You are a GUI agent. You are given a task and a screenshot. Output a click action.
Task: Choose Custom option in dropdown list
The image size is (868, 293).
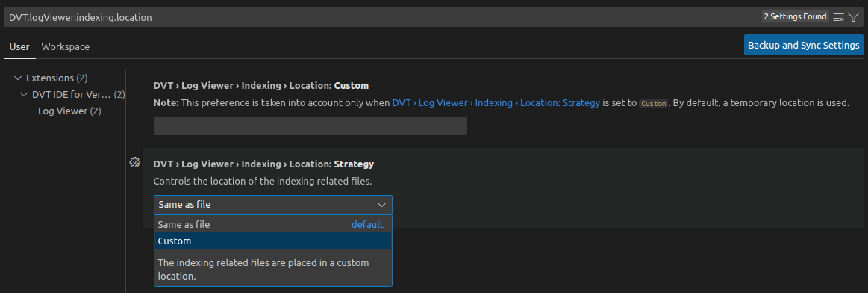[x=273, y=241]
